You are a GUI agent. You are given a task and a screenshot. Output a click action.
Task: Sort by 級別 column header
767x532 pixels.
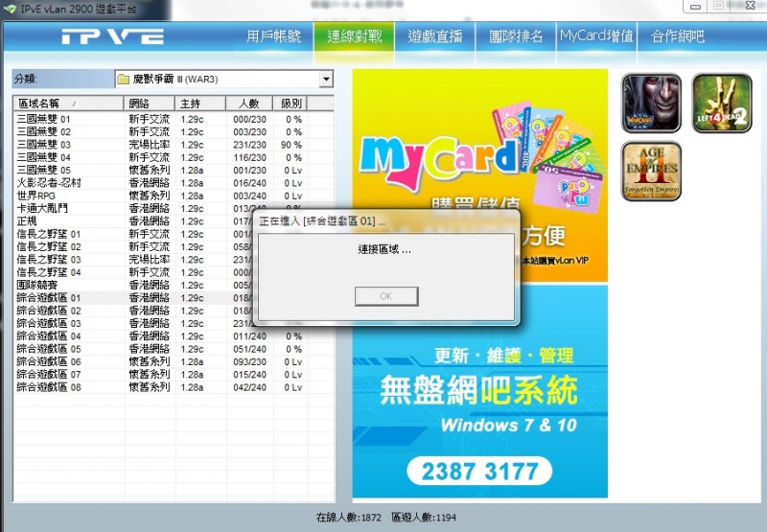pos(291,104)
